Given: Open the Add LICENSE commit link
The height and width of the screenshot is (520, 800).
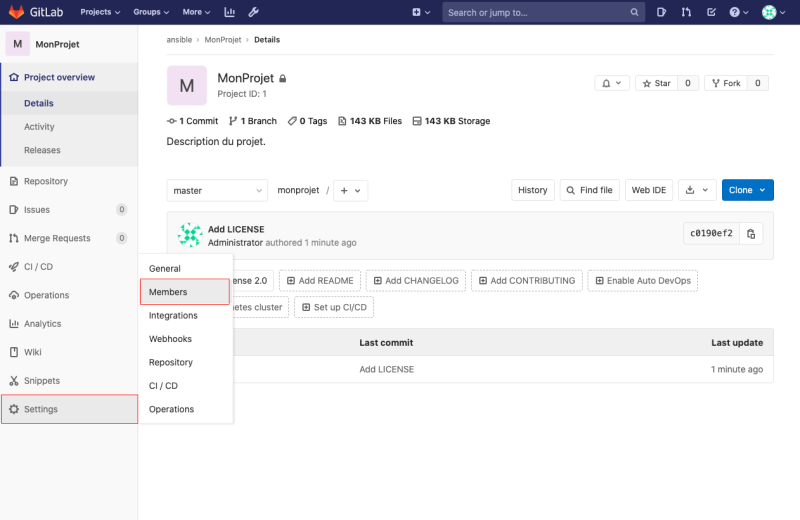Looking at the screenshot, I should [236, 229].
